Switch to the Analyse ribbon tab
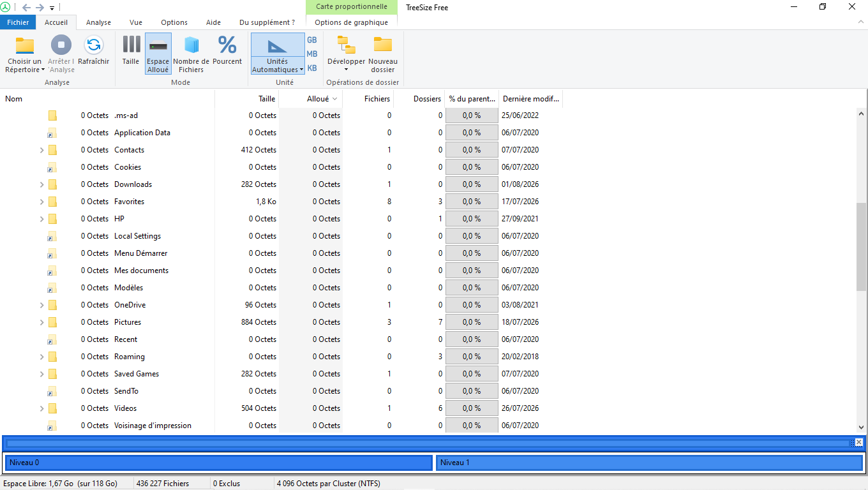 [x=98, y=22]
